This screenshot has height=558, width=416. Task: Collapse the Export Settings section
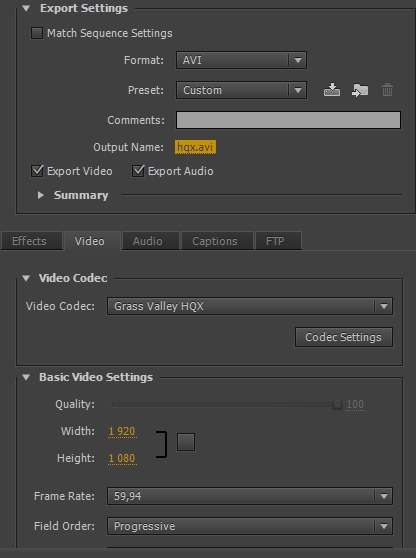point(26,8)
